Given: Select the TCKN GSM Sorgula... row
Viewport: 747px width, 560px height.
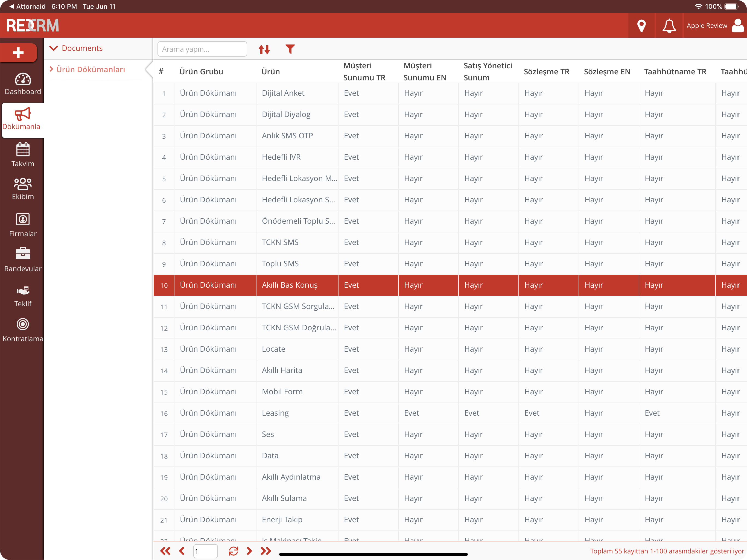Looking at the screenshot, I should coord(450,306).
